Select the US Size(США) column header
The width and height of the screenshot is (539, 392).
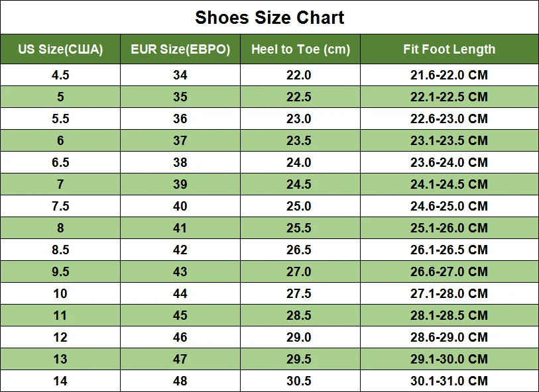60,50
